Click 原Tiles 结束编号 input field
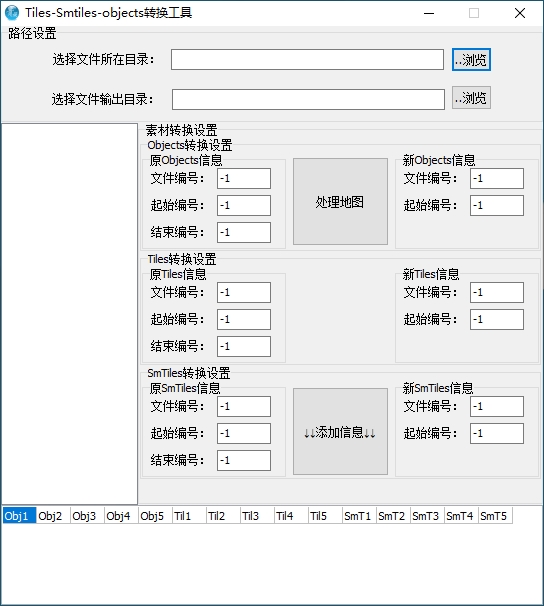The image size is (544, 606). (x=244, y=346)
